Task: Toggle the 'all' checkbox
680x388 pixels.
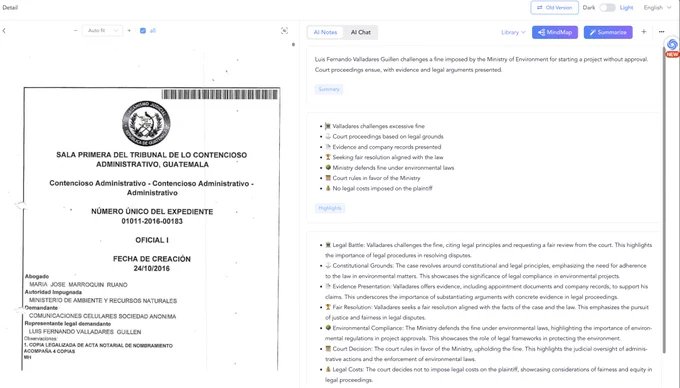Action: tap(143, 31)
